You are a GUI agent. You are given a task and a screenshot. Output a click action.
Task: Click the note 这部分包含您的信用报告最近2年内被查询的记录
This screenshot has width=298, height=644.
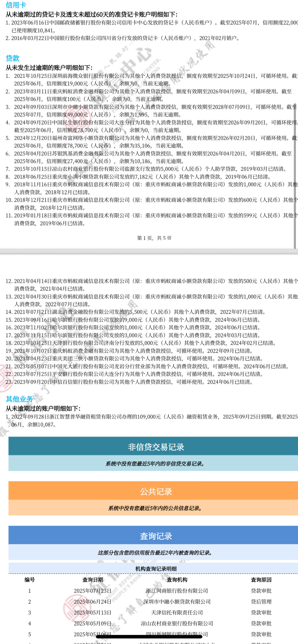(x=156, y=553)
